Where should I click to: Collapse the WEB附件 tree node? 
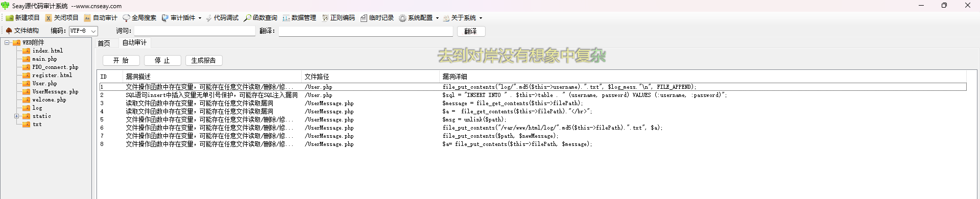click(7, 43)
